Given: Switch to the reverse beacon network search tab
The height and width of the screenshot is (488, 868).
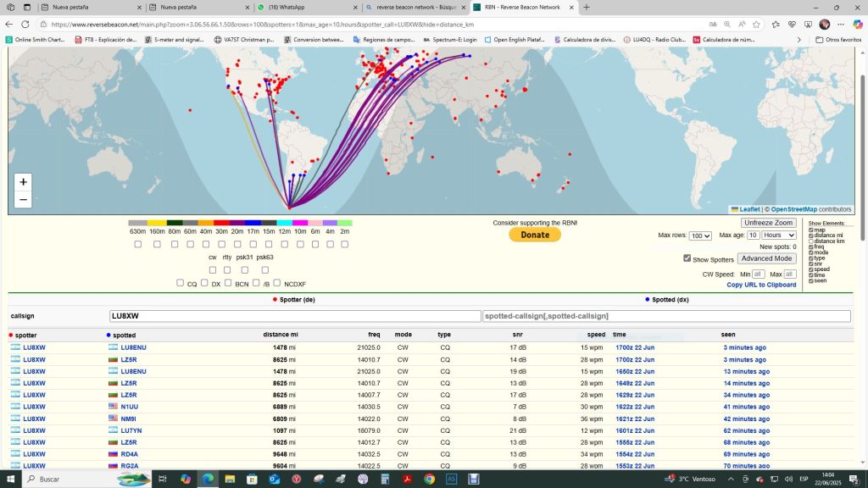Looking at the screenshot, I should pyautogui.click(x=411, y=7).
